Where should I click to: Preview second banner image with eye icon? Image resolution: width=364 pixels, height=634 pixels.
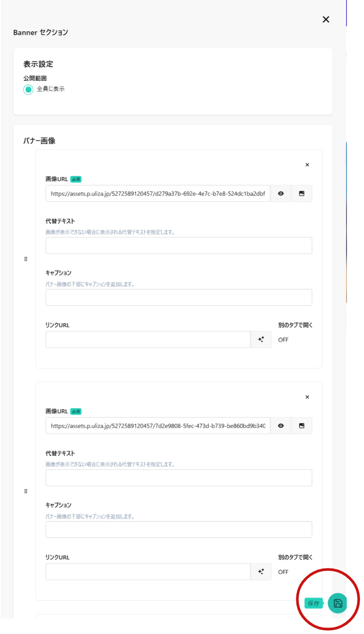(281, 426)
